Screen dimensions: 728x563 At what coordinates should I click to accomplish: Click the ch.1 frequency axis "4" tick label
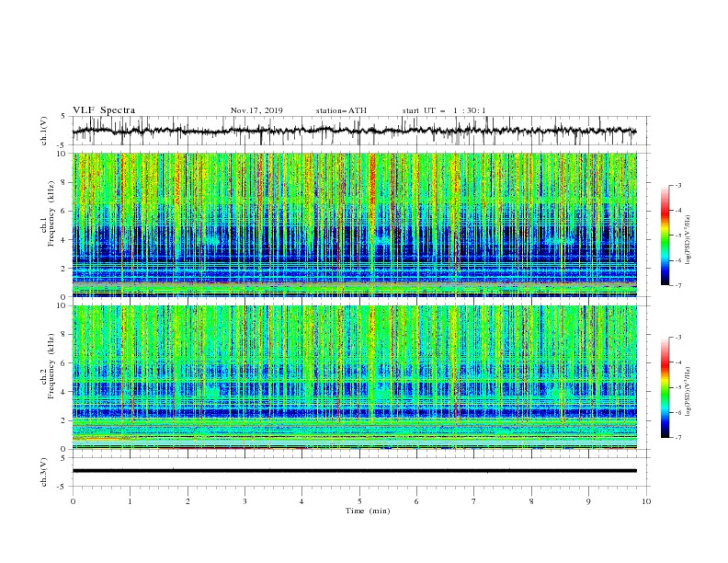coord(64,240)
